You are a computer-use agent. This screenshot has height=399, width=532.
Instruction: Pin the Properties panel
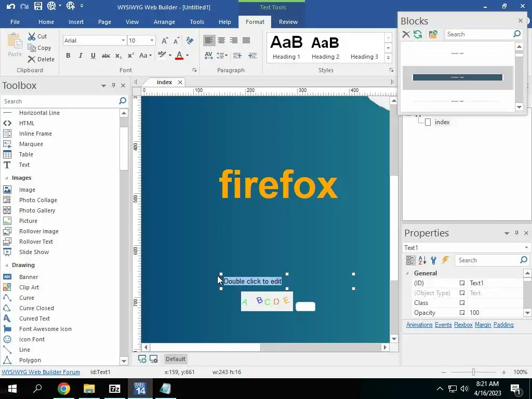tap(516, 233)
